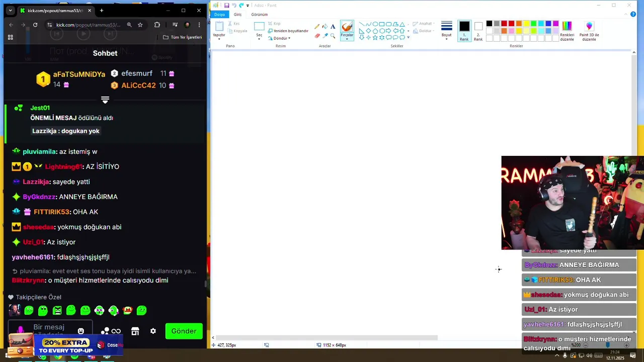The image size is (644, 362).
Task: Collapse the leaderboard chevron under gifters
Action: [x=105, y=100]
